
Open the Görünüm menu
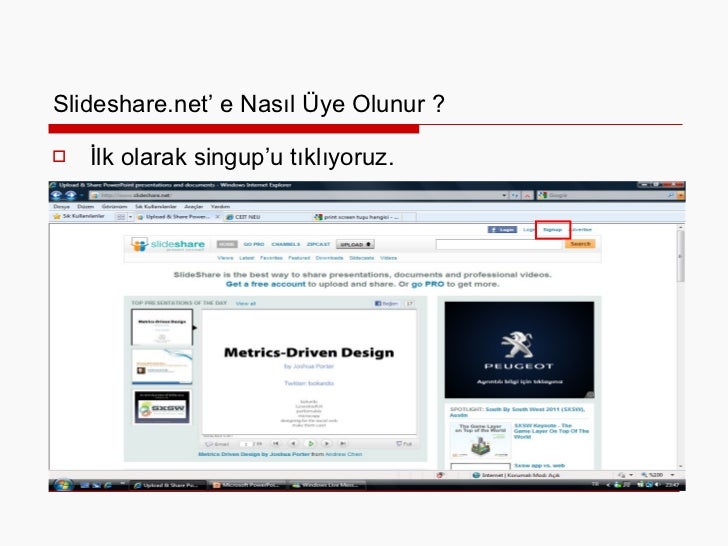coord(114,207)
